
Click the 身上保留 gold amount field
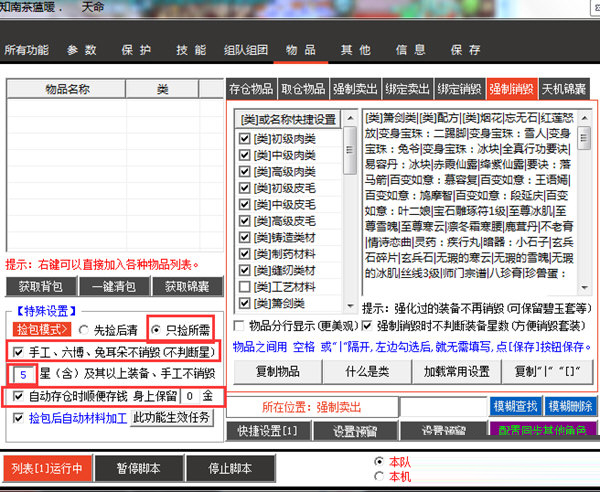point(189,396)
